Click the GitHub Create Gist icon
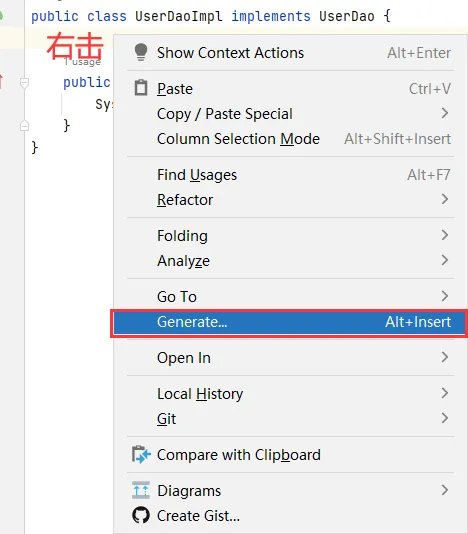Image resolution: width=468 pixels, height=534 pixels. point(141,515)
